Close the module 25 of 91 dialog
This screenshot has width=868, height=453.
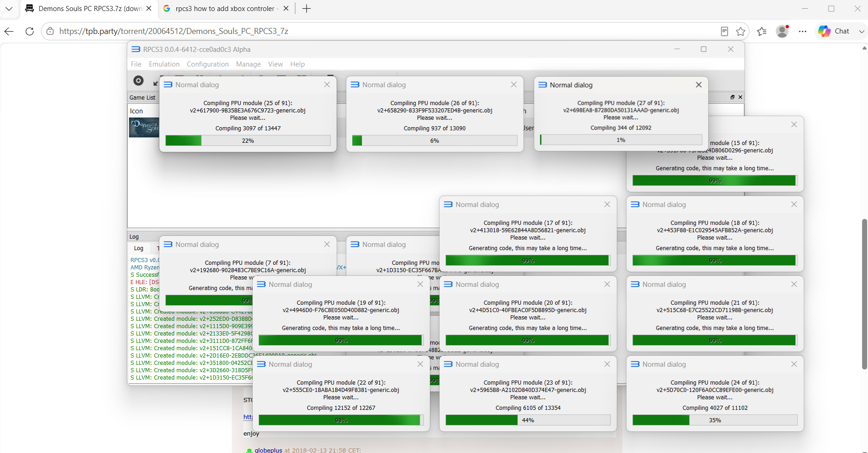click(x=327, y=84)
